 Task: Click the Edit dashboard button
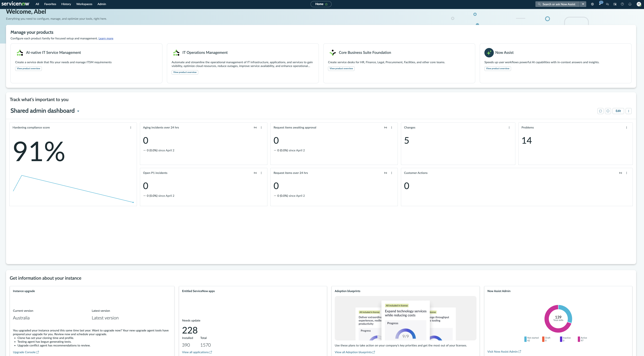pyautogui.click(x=618, y=111)
